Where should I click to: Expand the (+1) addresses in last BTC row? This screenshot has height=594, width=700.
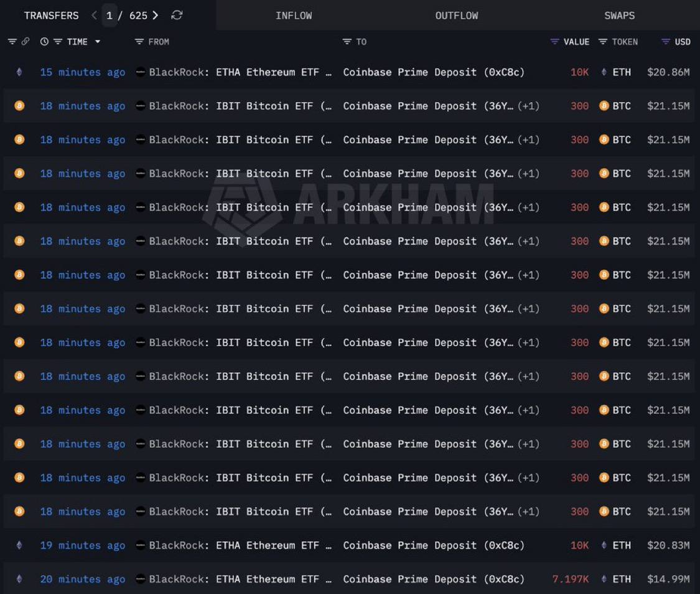(x=528, y=512)
